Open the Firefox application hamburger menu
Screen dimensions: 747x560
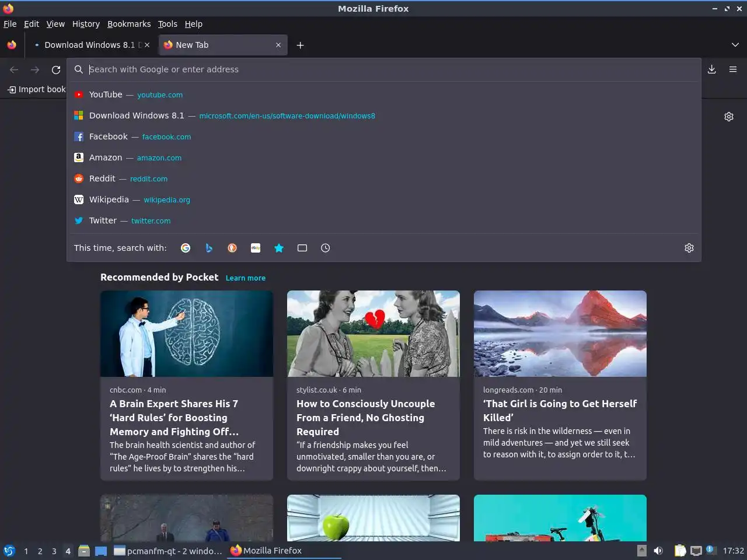(733, 69)
